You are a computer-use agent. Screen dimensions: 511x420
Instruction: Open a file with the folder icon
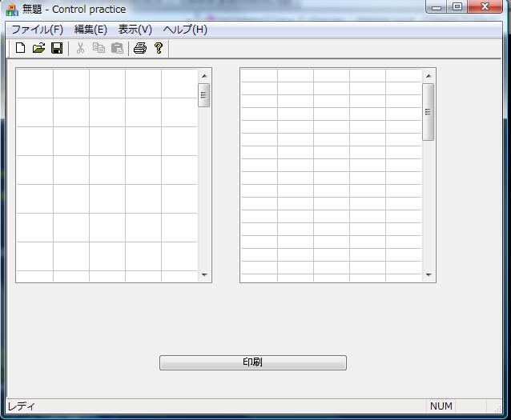tap(38, 48)
